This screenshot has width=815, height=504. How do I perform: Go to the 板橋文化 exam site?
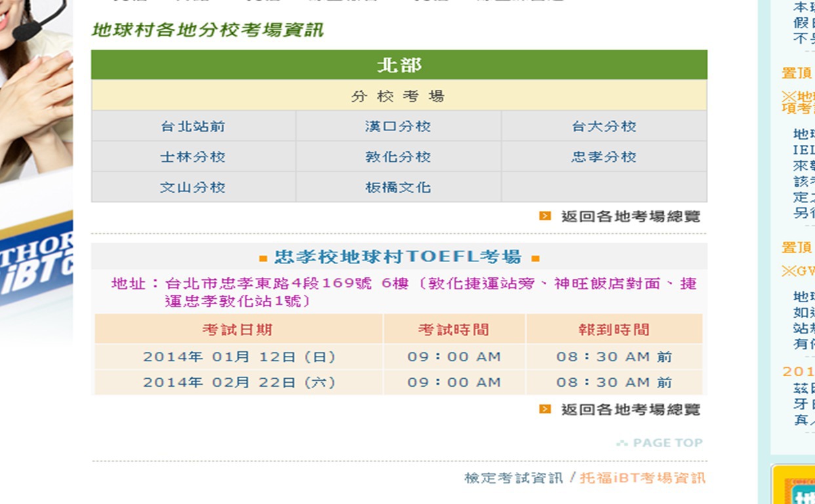point(398,187)
